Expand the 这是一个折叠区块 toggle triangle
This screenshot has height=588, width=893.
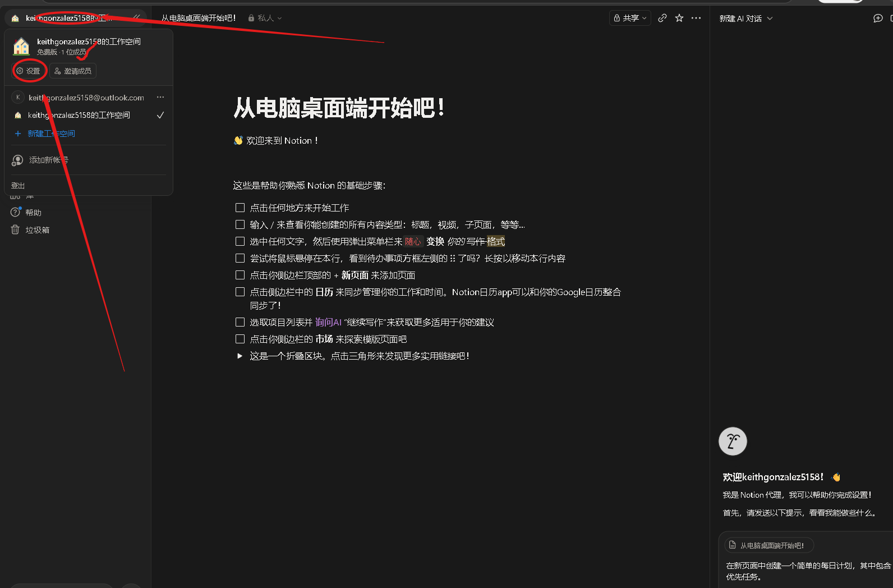240,356
